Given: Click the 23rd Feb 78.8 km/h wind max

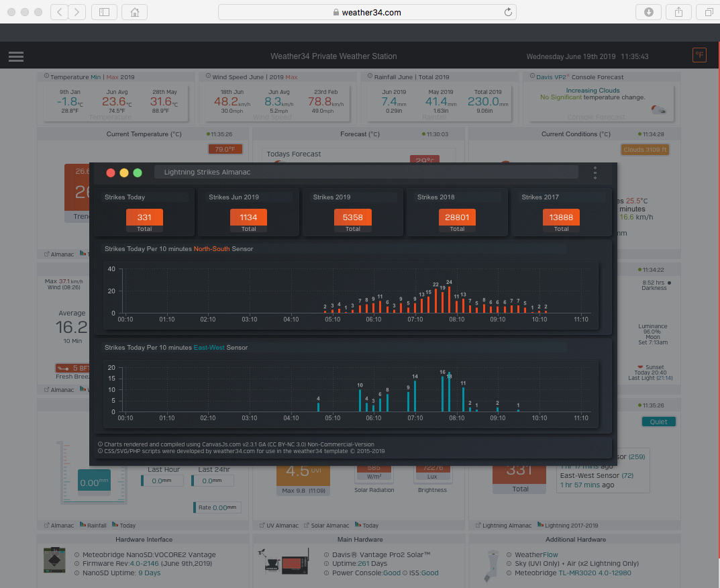Looking at the screenshot, I should point(326,101).
